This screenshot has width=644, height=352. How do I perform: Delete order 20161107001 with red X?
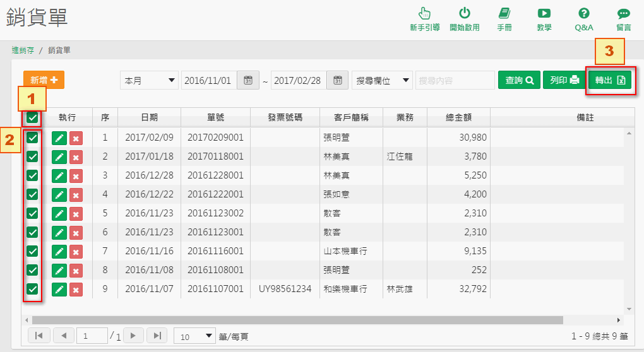click(76, 289)
